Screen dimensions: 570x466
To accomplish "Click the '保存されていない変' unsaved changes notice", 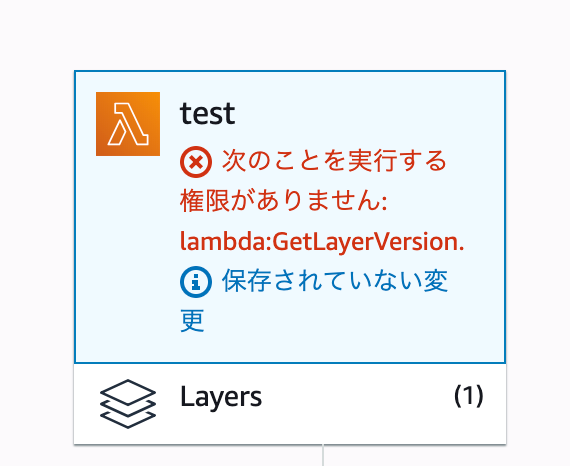I will click(335, 281).
